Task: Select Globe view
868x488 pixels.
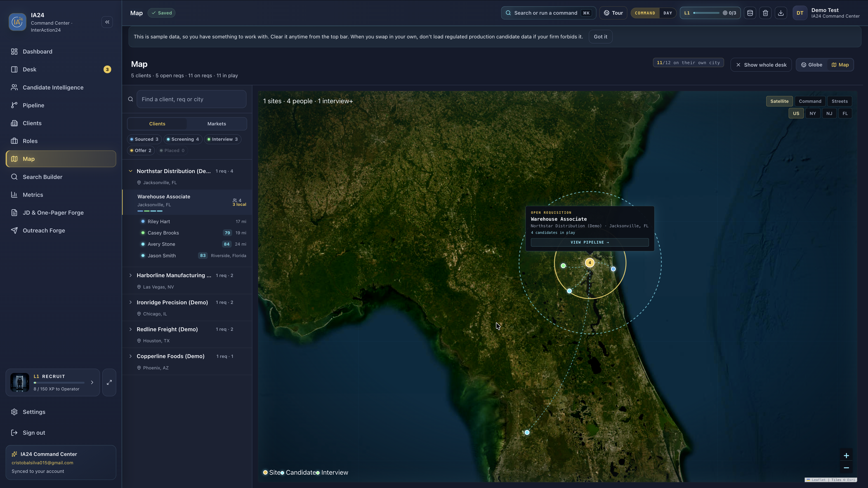Action: tap(812, 65)
